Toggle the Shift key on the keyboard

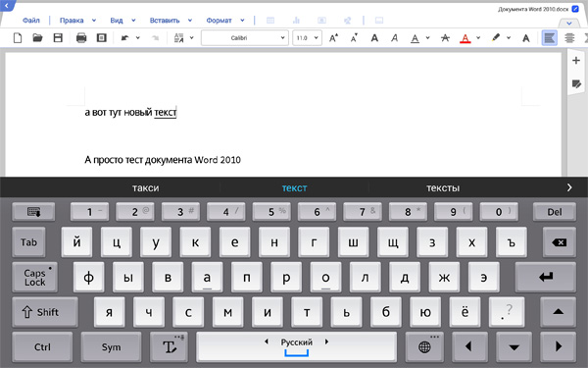pyautogui.click(x=45, y=312)
